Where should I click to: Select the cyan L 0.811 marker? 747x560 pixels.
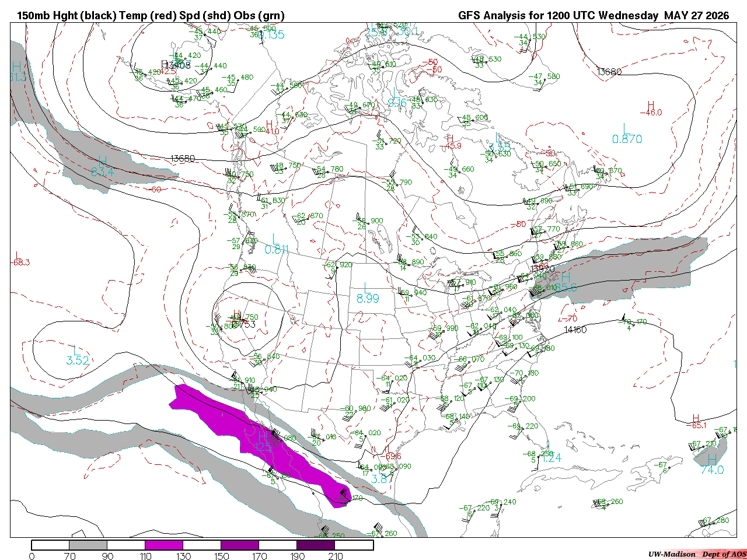click(277, 244)
